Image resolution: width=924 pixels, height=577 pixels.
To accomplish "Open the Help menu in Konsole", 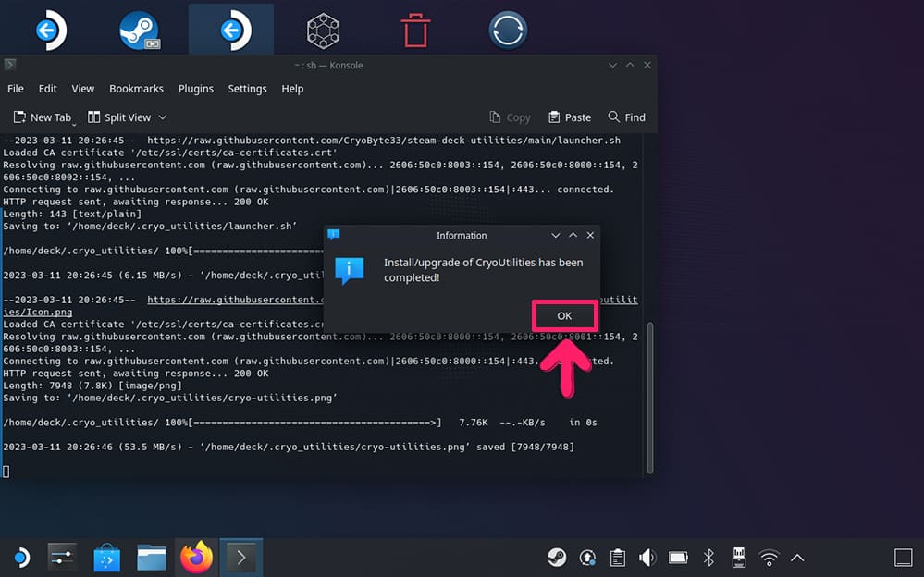I will [x=292, y=89].
